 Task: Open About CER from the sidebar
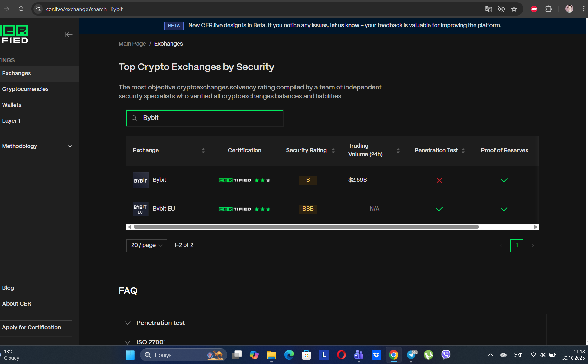pyautogui.click(x=16, y=304)
